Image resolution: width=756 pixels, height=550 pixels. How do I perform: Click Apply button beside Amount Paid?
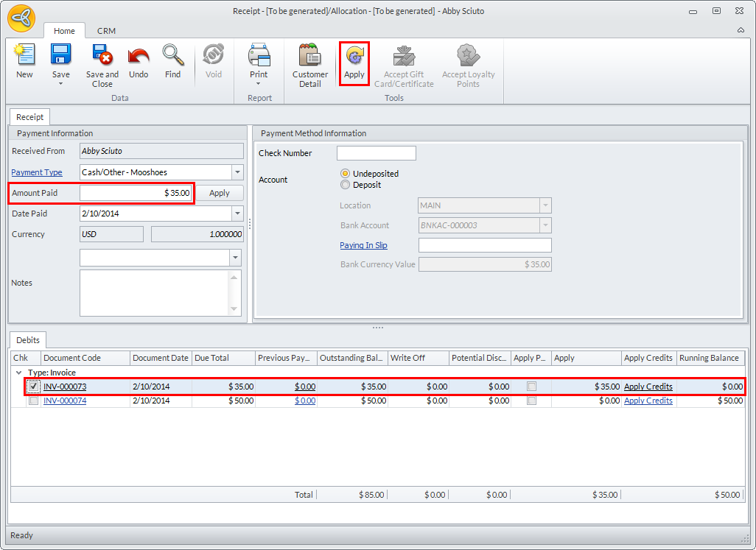coord(220,193)
